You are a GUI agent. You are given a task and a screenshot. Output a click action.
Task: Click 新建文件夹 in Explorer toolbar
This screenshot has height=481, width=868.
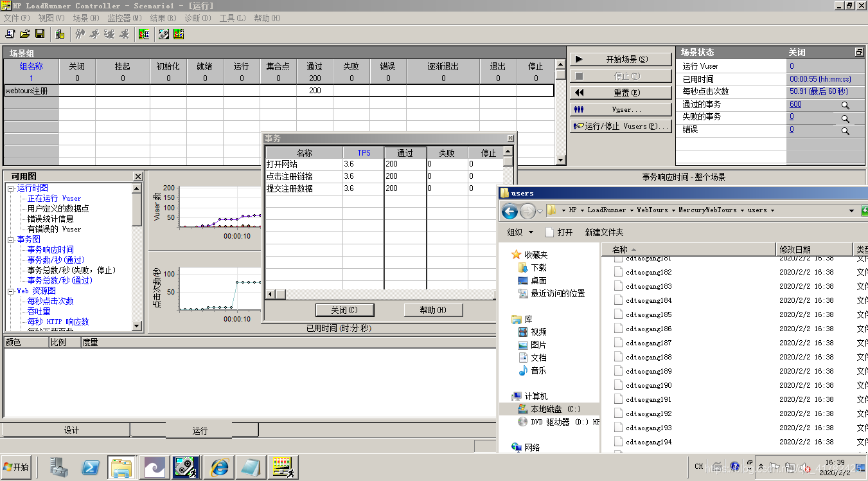604,232
